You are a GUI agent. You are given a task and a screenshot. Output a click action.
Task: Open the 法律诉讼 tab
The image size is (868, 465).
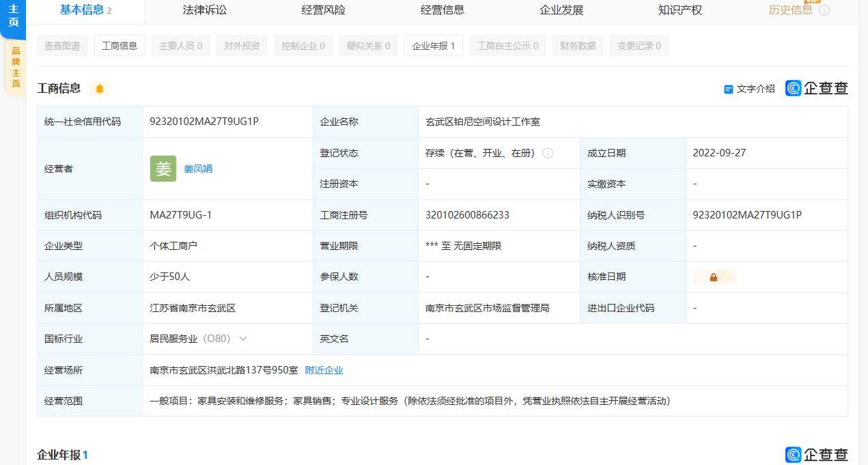(x=205, y=10)
